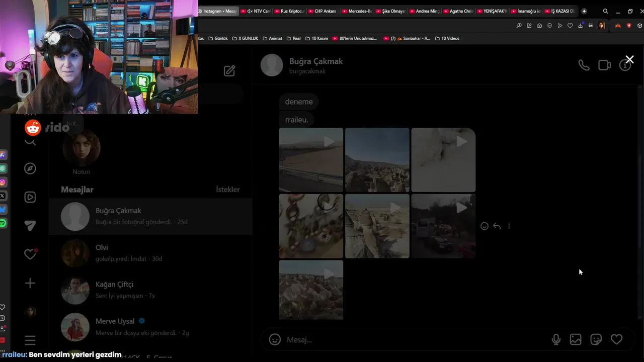The height and width of the screenshot is (362, 644).
Task: Click the Notun note avatar
Action: click(81, 148)
